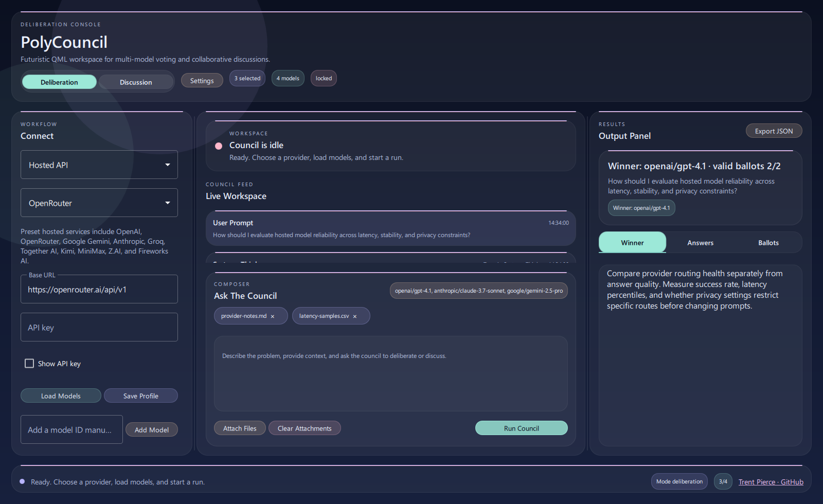This screenshot has height=504, width=823.
Task: Open the Settings button
Action: point(202,80)
